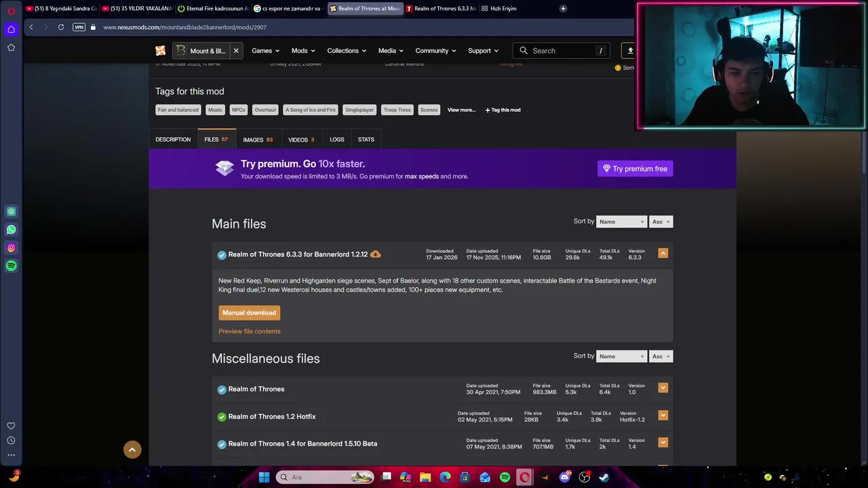Image resolution: width=868 pixels, height=488 pixels.
Task: Open Main files Asc order dropdown
Action: [x=661, y=222]
